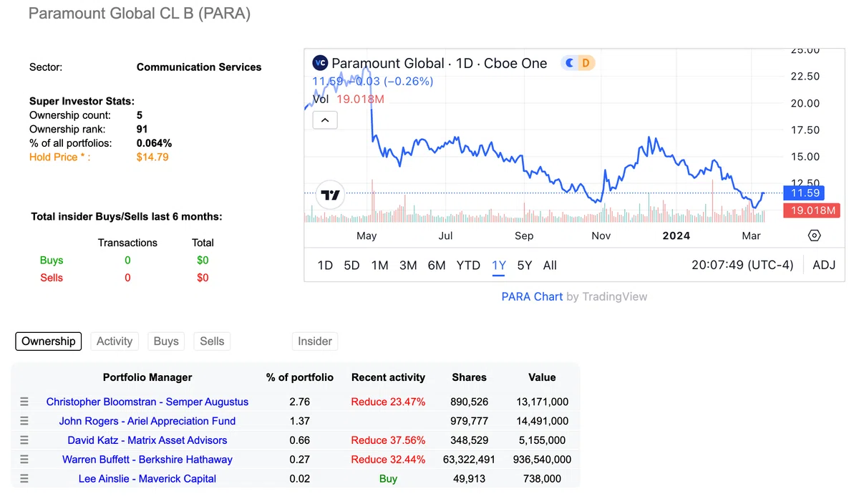Open chart settings hexagon icon
The image size is (859, 504).
[x=814, y=236]
